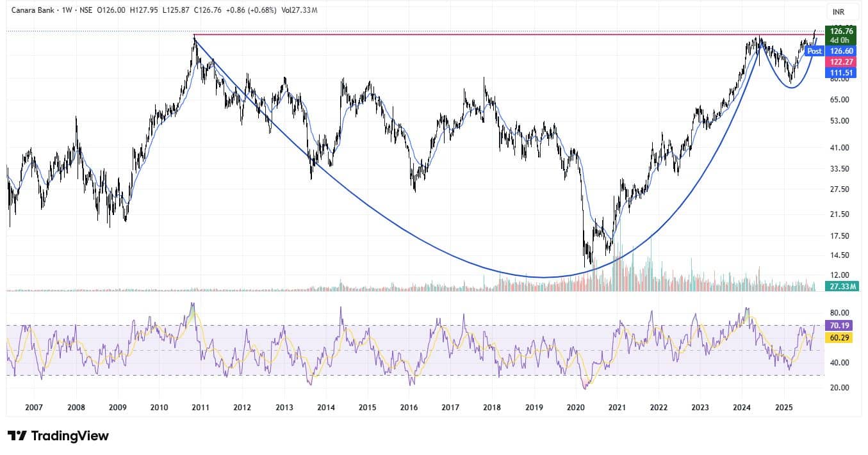Select the pink horizontal resistance line

tap(448, 34)
